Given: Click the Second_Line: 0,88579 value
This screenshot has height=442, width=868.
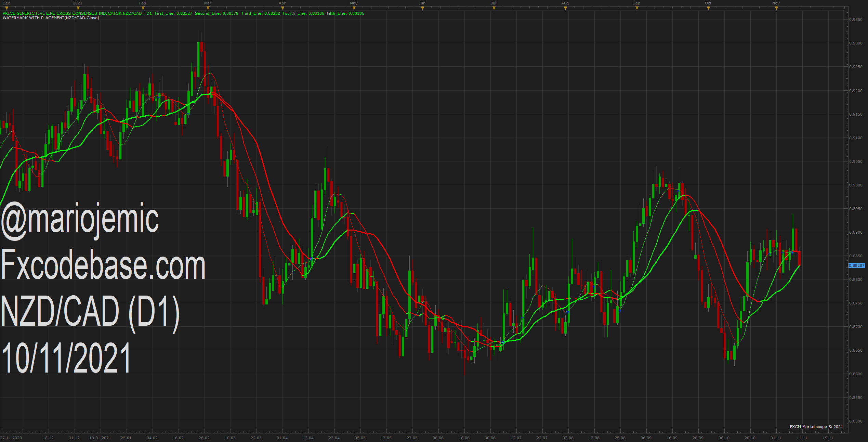Looking at the screenshot, I should pos(216,13).
